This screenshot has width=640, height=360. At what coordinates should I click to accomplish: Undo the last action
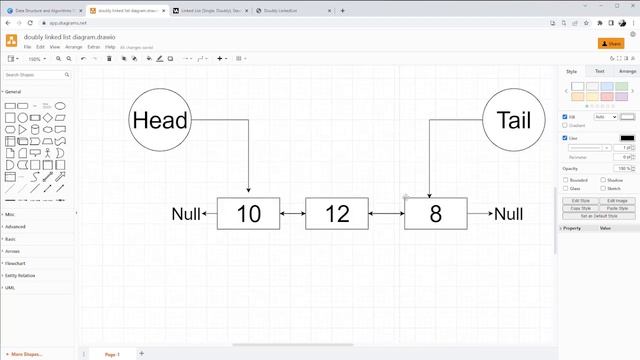[84, 59]
